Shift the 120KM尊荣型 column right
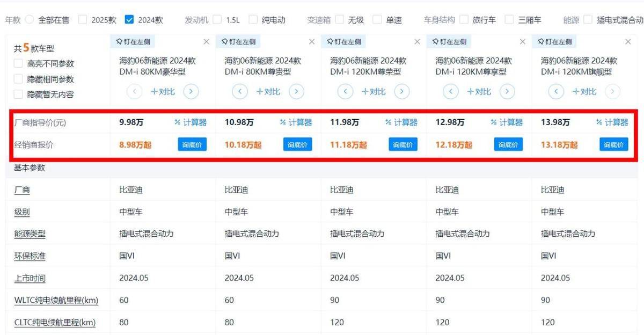The image size is (644, 335). tap(401, 92)
